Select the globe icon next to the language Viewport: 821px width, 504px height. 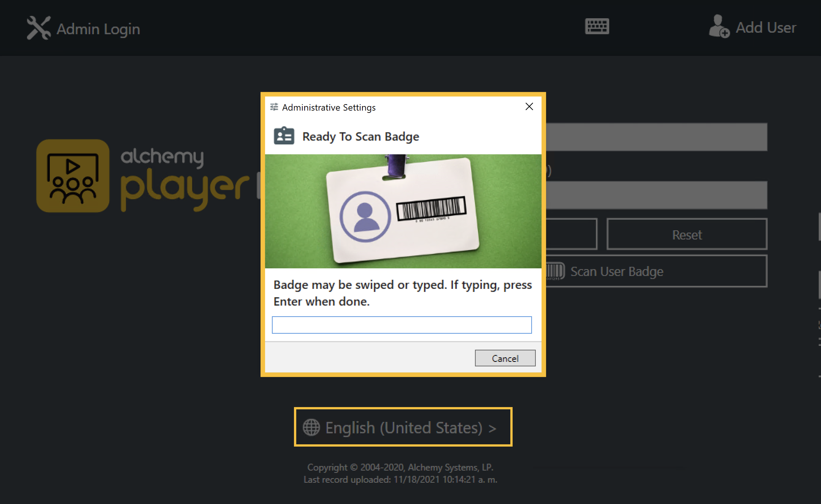click(311, 427)
